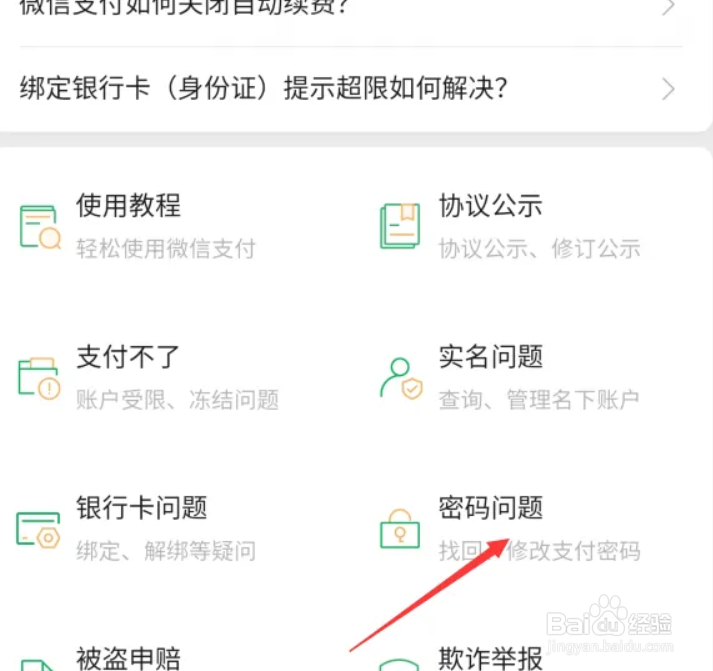Tap 查询、管理名下账户 subtitle
Viewport: 713px width, 671px height.
point(539,400)
